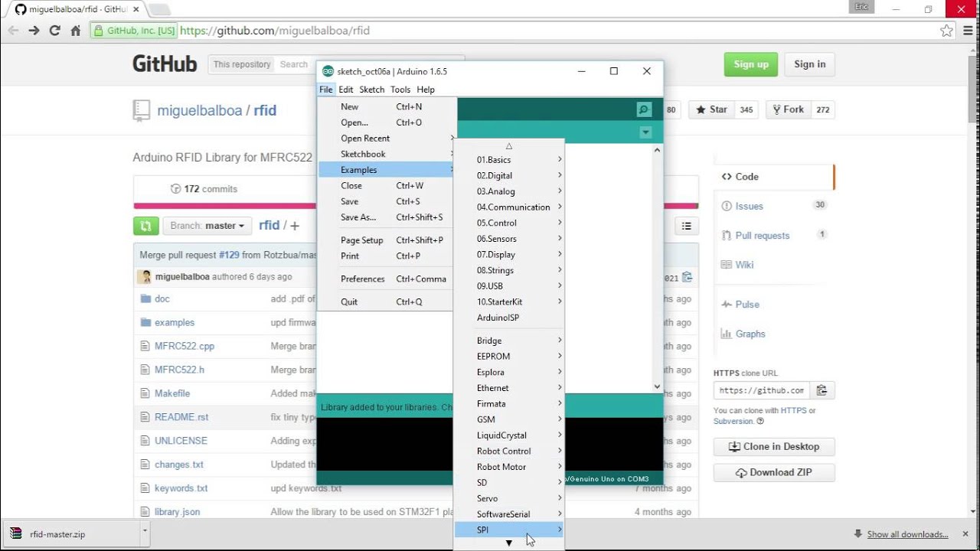
Task: Click miguelbalboa avatar thumbnail
Action: pos(144,277)
